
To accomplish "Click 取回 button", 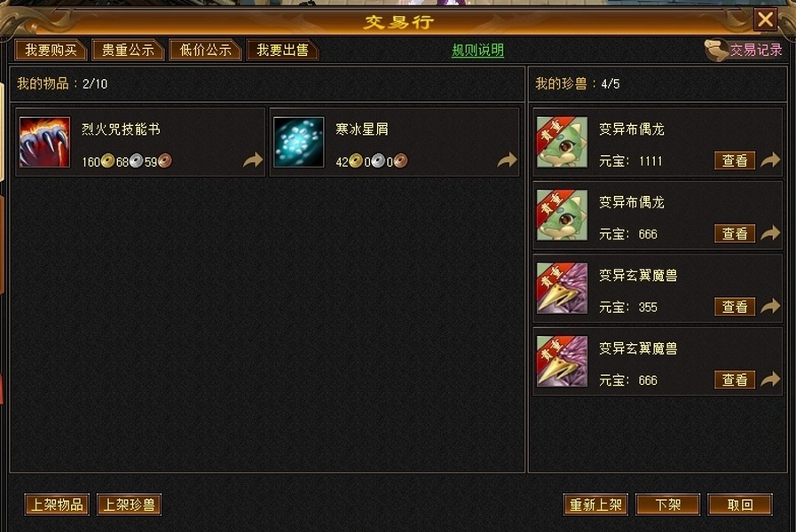I will tap(740, 505).
